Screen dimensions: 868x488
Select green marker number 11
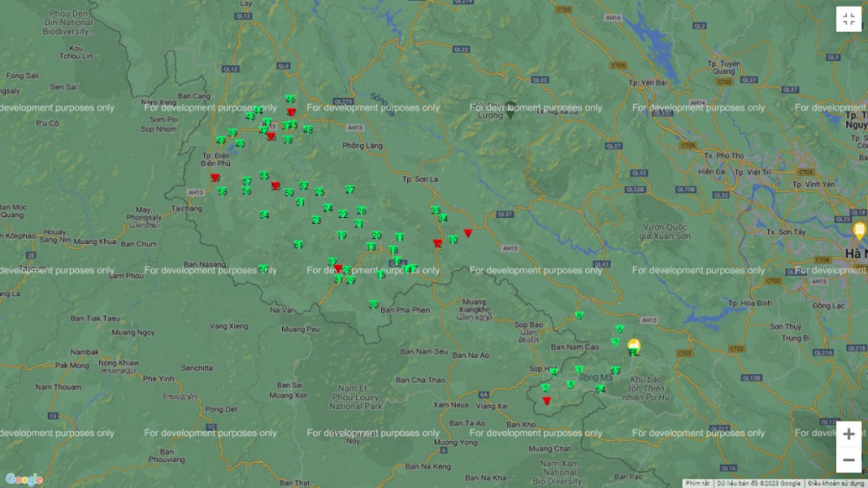click(x=399, y=238)
